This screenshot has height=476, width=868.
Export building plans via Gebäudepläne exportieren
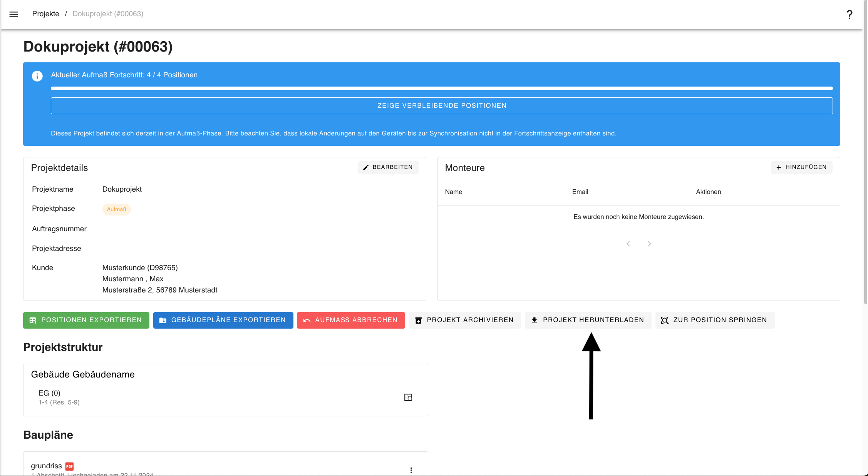[223, 320]
